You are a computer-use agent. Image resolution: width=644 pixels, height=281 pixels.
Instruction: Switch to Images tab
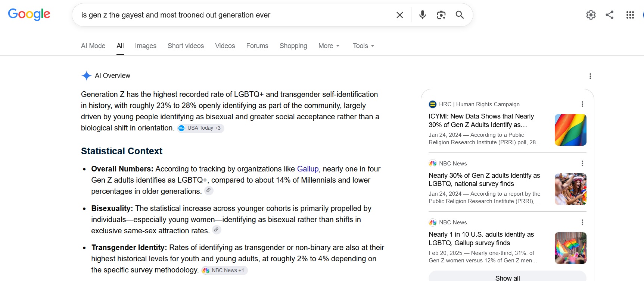click(x=146, y=46)
